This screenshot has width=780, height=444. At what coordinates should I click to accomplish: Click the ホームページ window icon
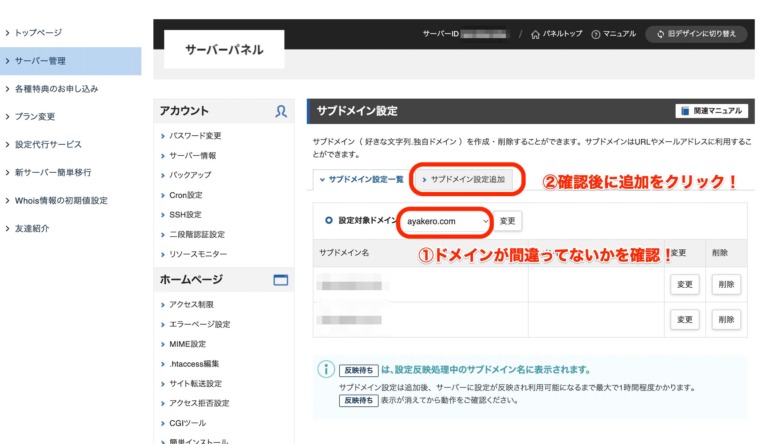[x=281, y=280]
